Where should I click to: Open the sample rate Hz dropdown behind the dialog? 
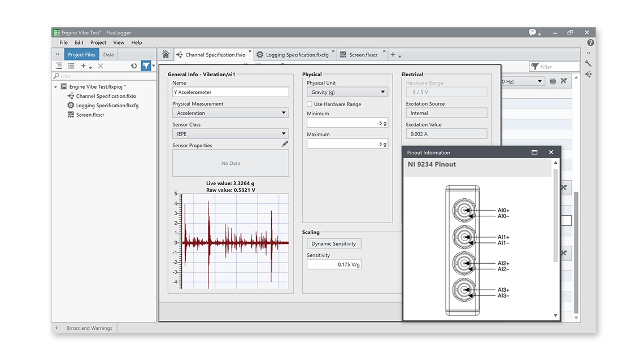(x=523, y=81)
